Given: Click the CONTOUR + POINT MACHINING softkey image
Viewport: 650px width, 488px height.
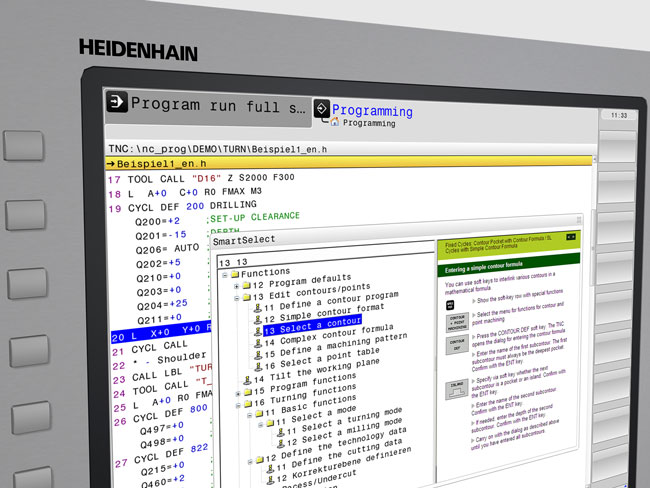Looking at the screenshot, I should click(457, 323).
